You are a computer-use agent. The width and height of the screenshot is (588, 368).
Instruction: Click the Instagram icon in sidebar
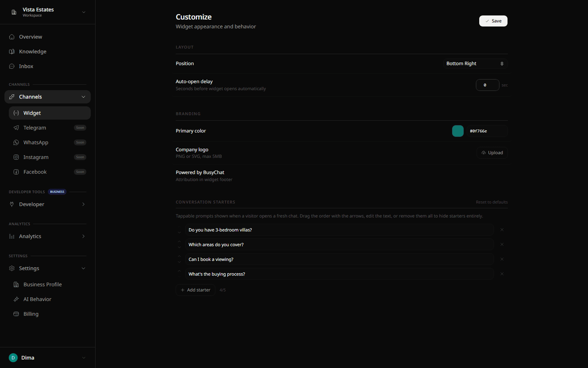(x=16, y=157)
